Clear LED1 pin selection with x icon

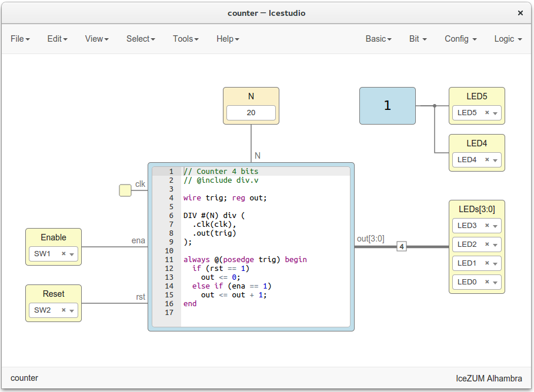pyautogui.click(x=487, y=263)
